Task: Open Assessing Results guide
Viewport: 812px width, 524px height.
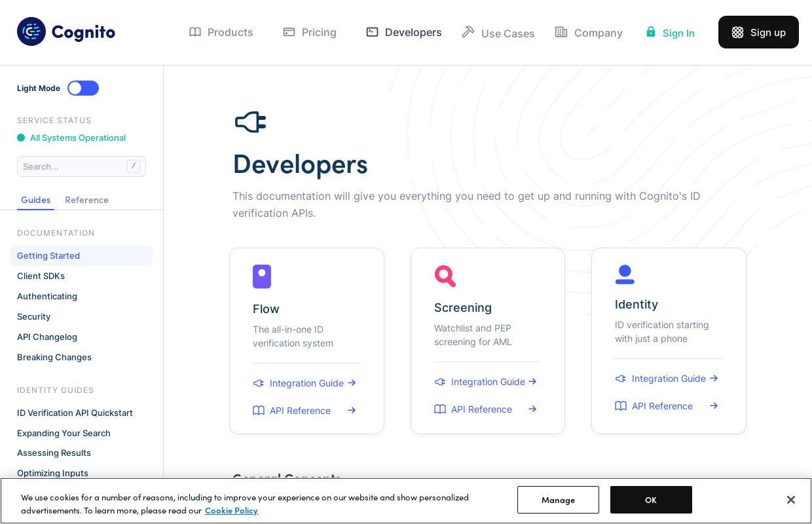Action: pyautogui.click(x=54, y=453)
